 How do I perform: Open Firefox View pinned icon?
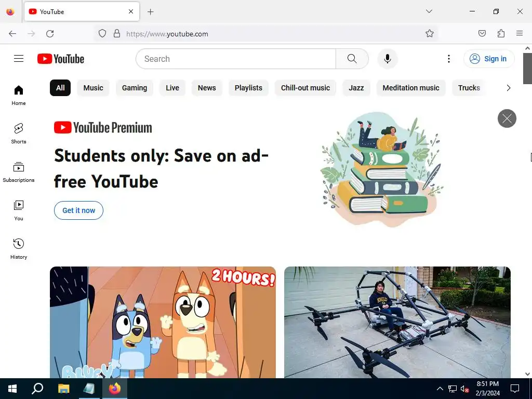(x=10, y=11)
